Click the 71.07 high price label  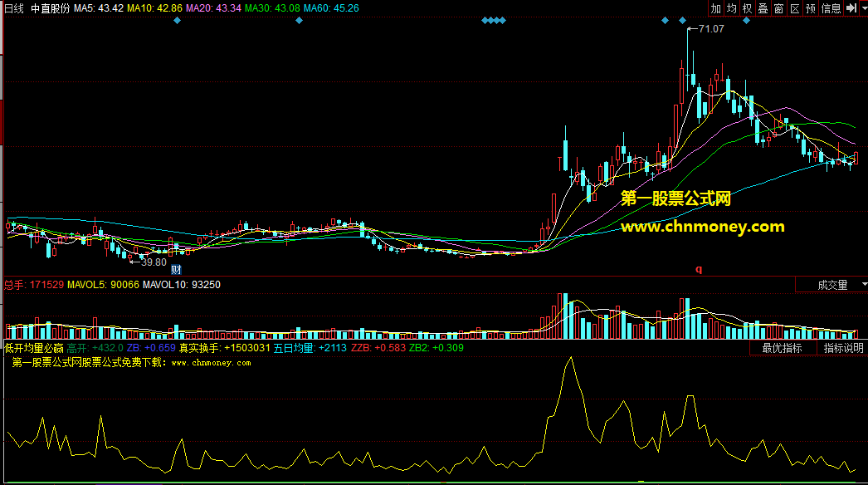pyautogui.click(x=711, y=29)
